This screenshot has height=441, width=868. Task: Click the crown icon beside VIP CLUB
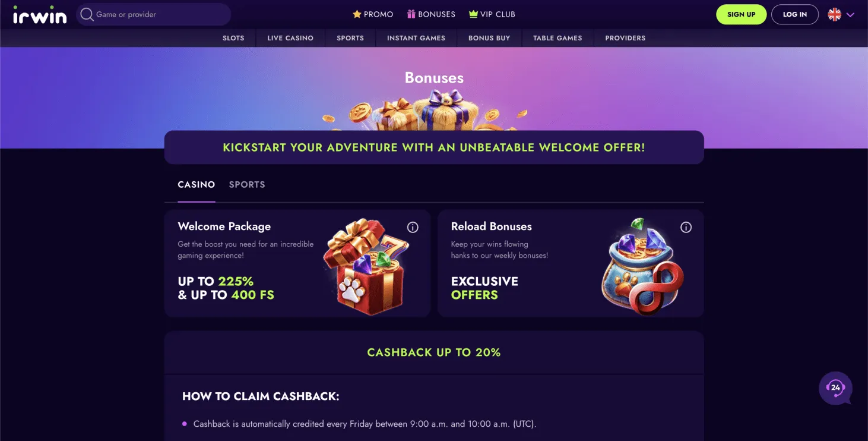tap(473, 14)
